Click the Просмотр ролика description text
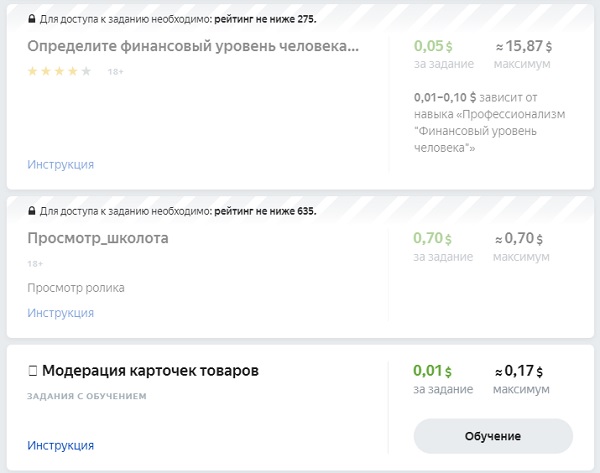The image size is (600, 473). point(76,288)
